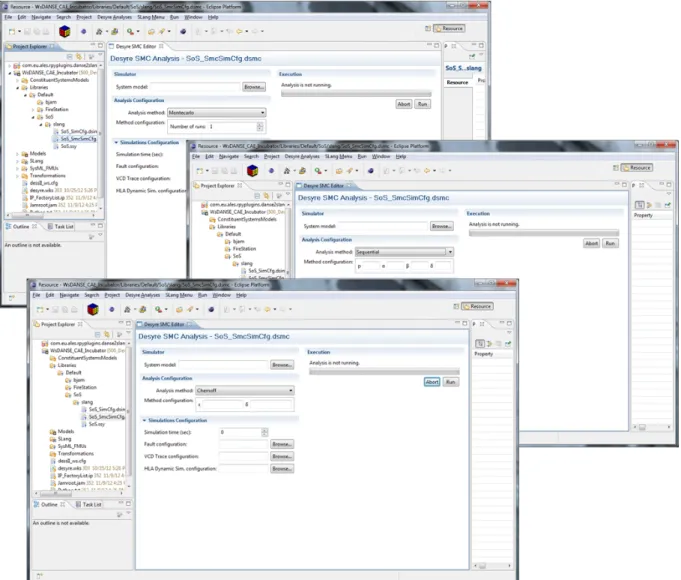This screenshot has width=681, height=580.
Task: Click the colorful cube icon in the front window toolbar
Action: (x=93, y=309)
